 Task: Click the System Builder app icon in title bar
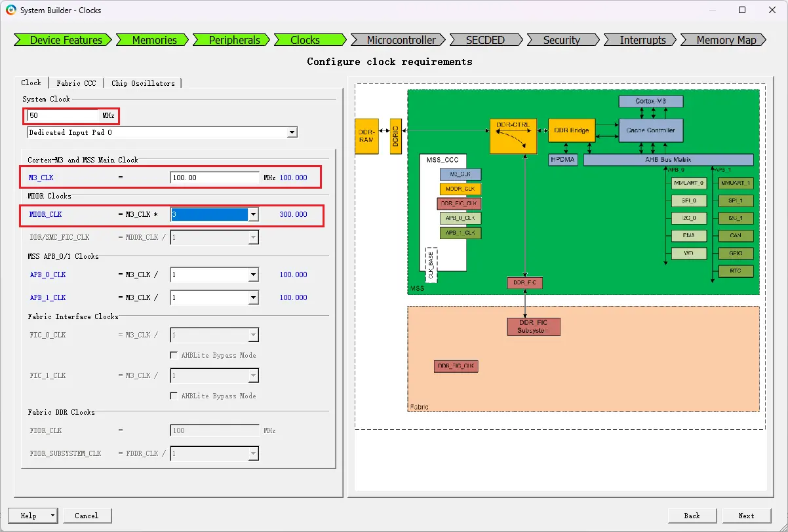(x=10, y=10)
